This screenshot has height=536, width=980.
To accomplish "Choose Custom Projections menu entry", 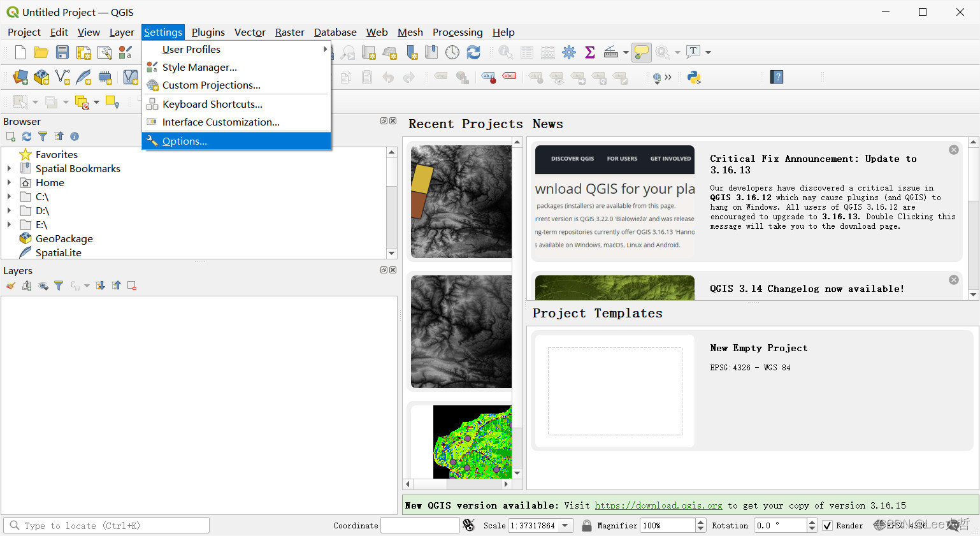I will click(236, 85).
